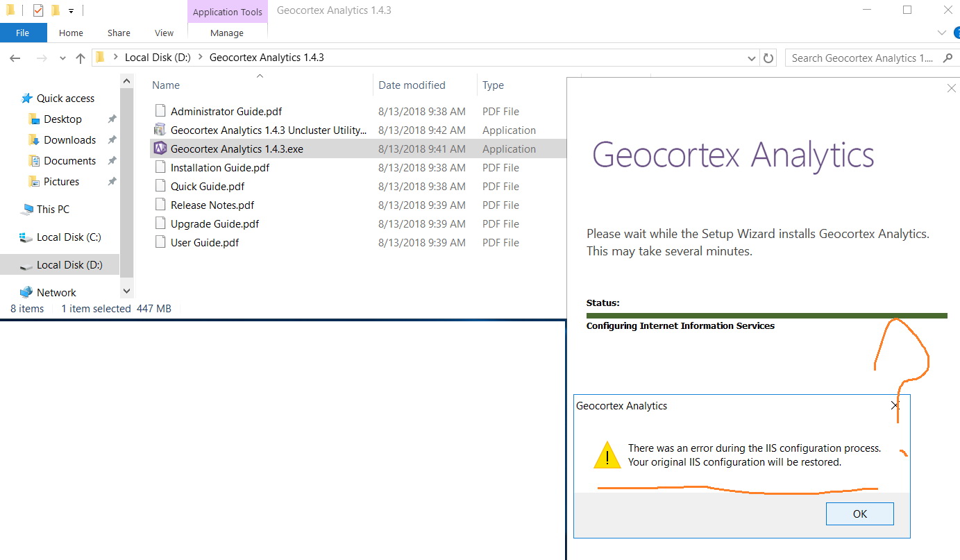
Task: Expand the address bar history dropdown
Action: [x=752, y=58]
